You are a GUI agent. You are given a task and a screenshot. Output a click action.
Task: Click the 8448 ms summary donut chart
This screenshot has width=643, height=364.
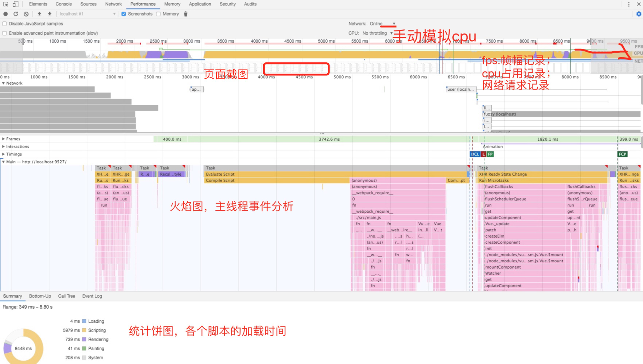tap(23, 348)
